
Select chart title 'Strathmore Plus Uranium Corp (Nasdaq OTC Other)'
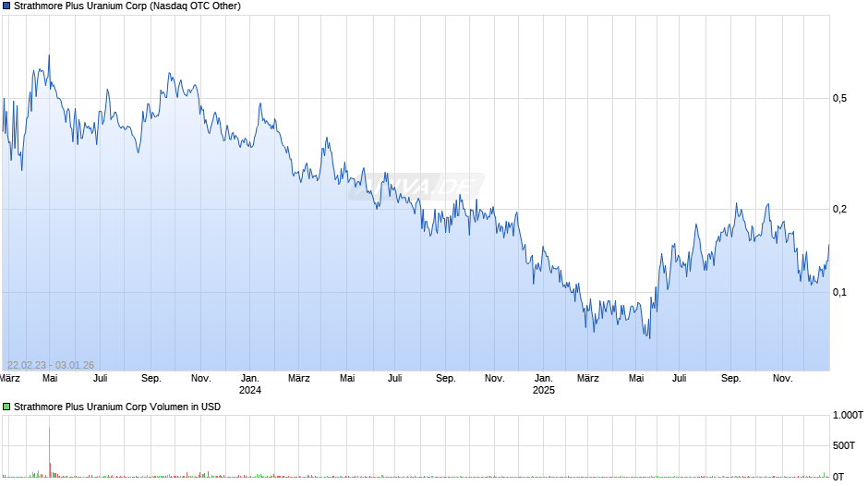point(127,6)
